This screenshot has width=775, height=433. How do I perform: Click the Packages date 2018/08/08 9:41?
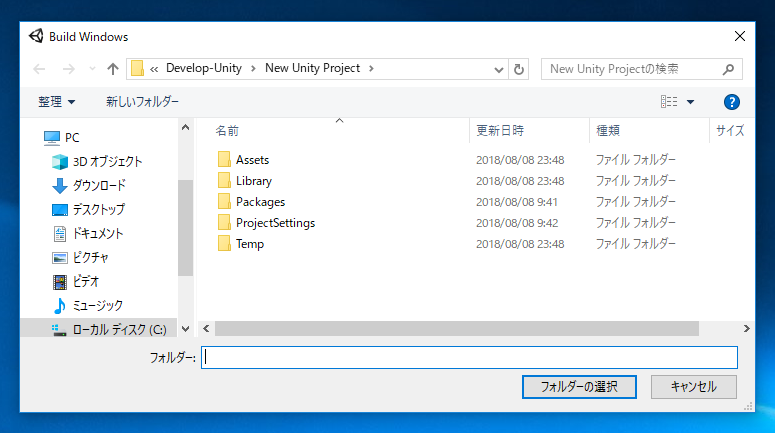pyautogui.click(x=517, y=202)
